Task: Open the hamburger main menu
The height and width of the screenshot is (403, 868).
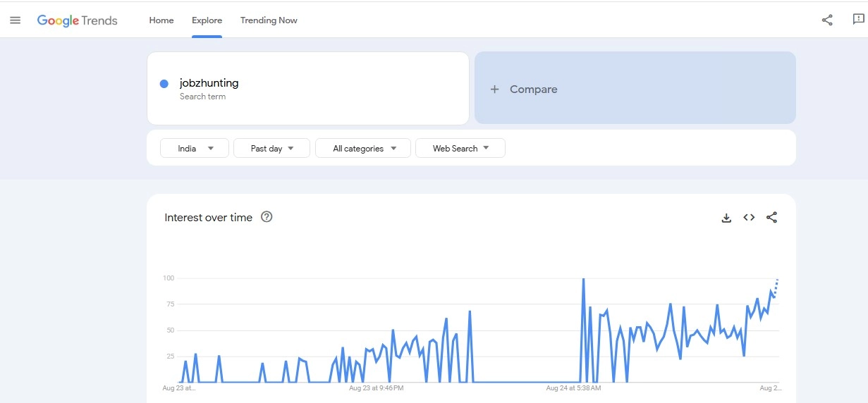Action: (x=15, y=20)
